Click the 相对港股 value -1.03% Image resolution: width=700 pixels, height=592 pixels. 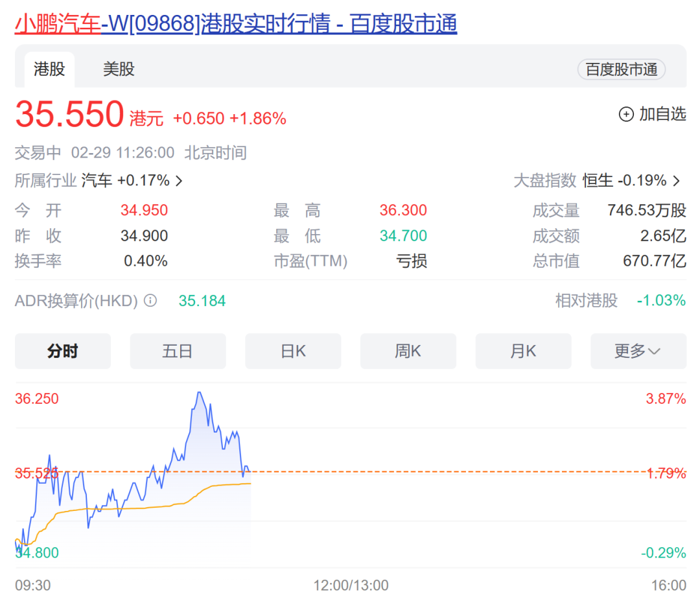(x=661, y=300)
